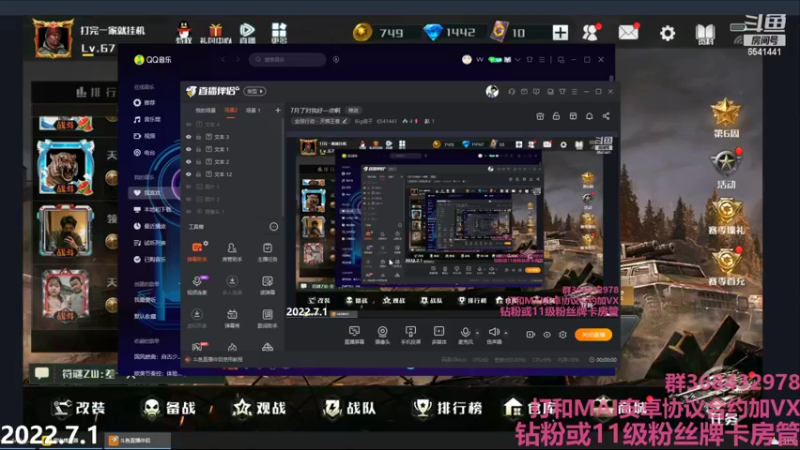Switch to the 场景 1 scene tab
This screenshot has width=800, height=450.
pos(253,110)
